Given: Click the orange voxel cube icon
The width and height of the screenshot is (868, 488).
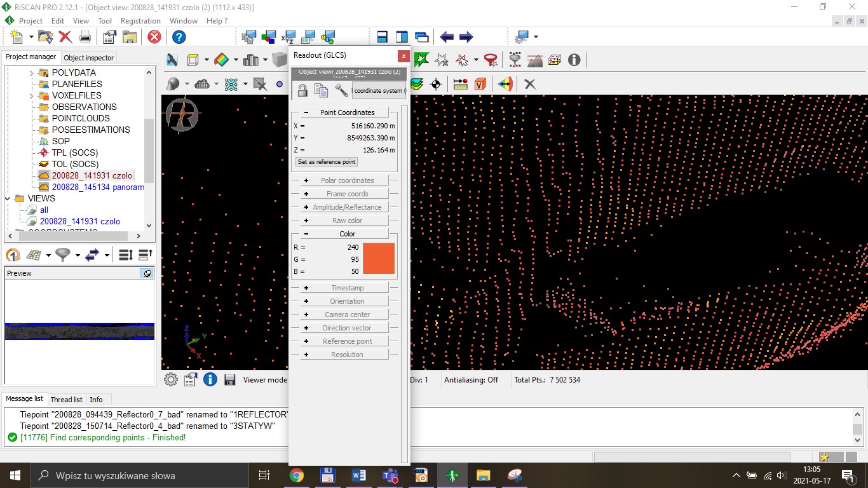Looking at the screenshot, I should (x=480, y=84).
